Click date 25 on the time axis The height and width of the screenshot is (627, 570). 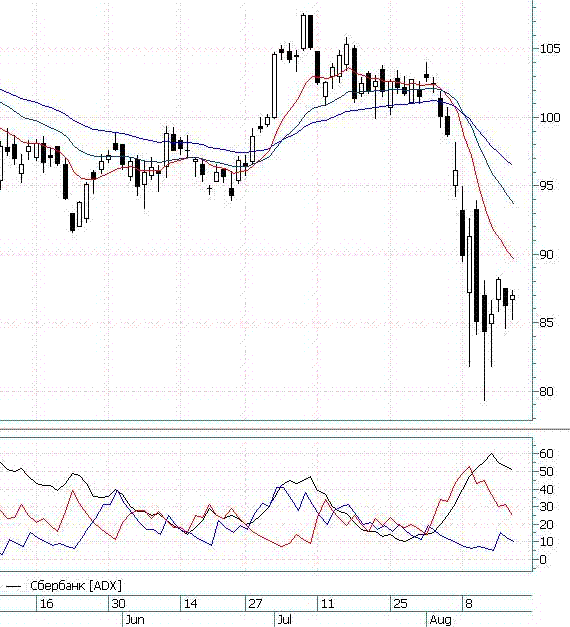pos(400,603)
